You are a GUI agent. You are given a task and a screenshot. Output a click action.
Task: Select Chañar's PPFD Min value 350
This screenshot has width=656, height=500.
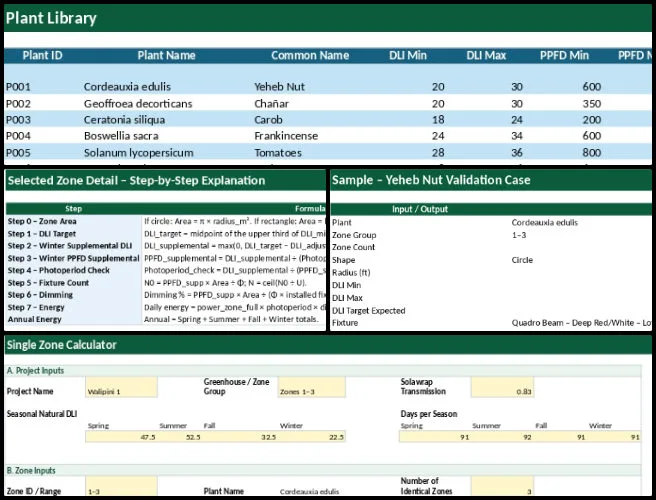tap(592, 104)
